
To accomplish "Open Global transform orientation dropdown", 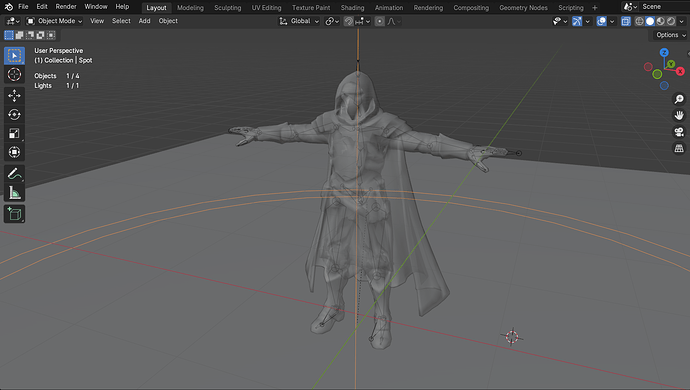I will 299,21.
